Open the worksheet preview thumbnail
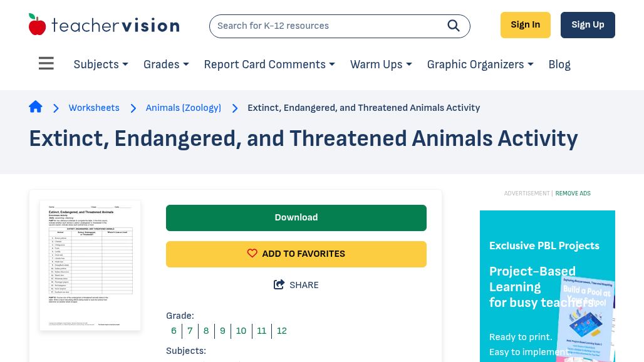Screen dimensions: 644x362 pos(90,265)
